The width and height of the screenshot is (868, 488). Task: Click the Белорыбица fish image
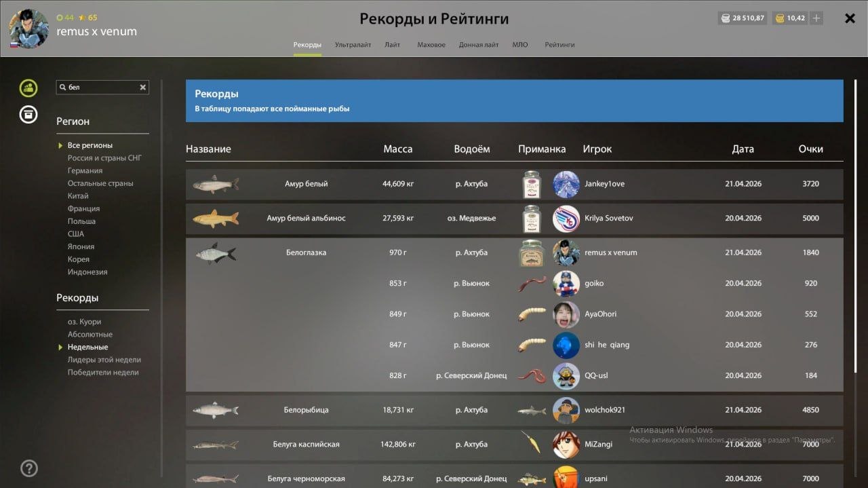216,410
